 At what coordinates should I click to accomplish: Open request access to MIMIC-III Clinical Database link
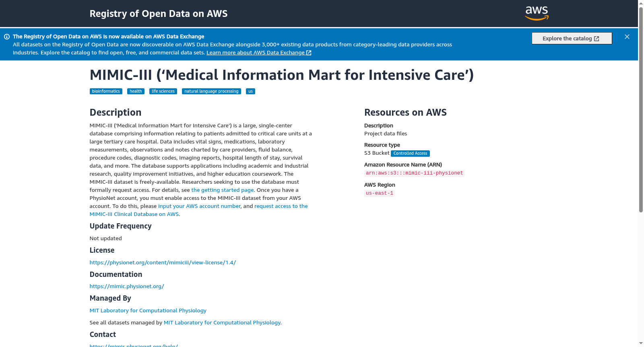[281, 206]
